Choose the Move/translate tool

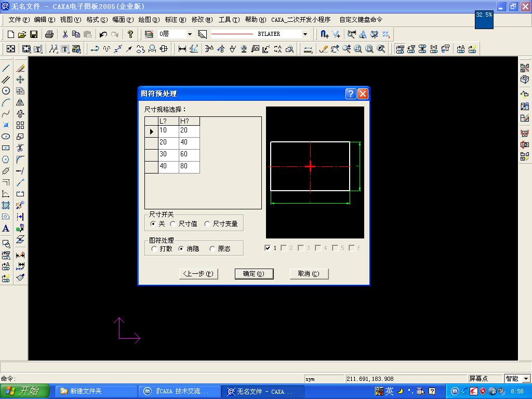(20, 79)
